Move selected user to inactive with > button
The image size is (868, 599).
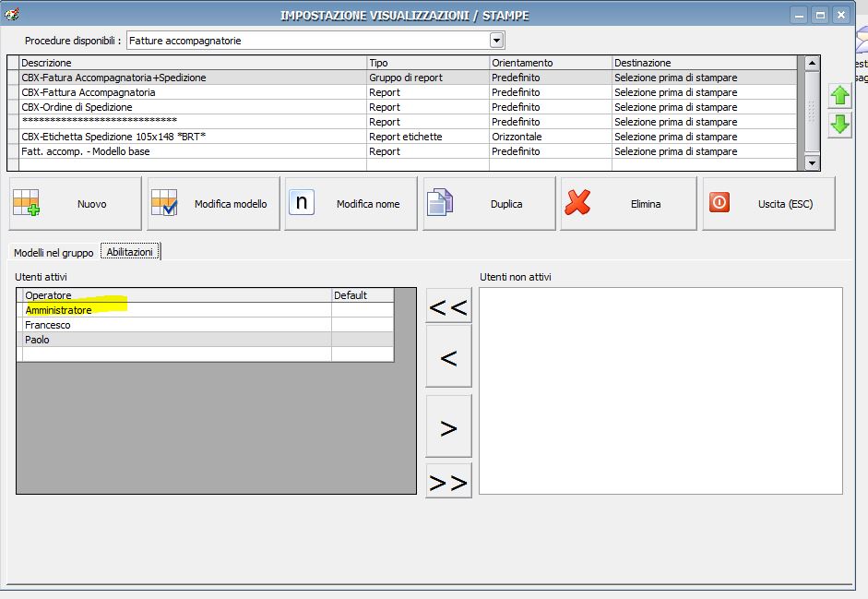(448, 426)
